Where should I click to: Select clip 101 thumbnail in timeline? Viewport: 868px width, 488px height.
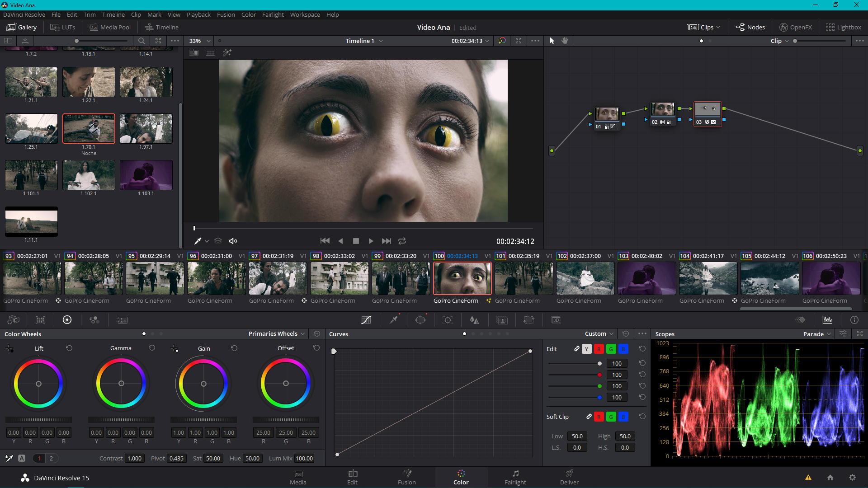click(524, 278)
